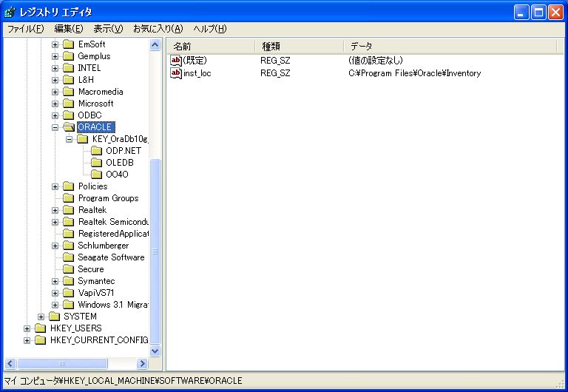Click the Macromedia folder icon
Image resolution: width=568 pixels, height=392 pixels.
point(69,92)
